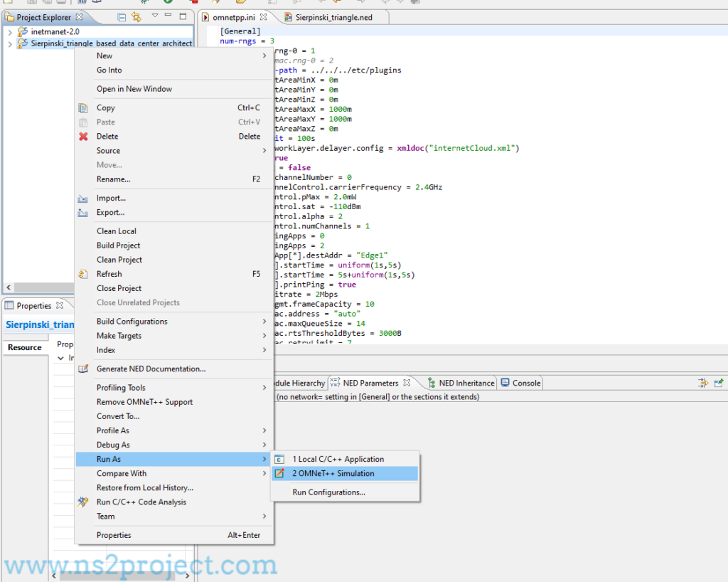Image resolution: width=728 pixels, height=582 pixels.
Task: Select Open in New Window
Action: point(174,89)
